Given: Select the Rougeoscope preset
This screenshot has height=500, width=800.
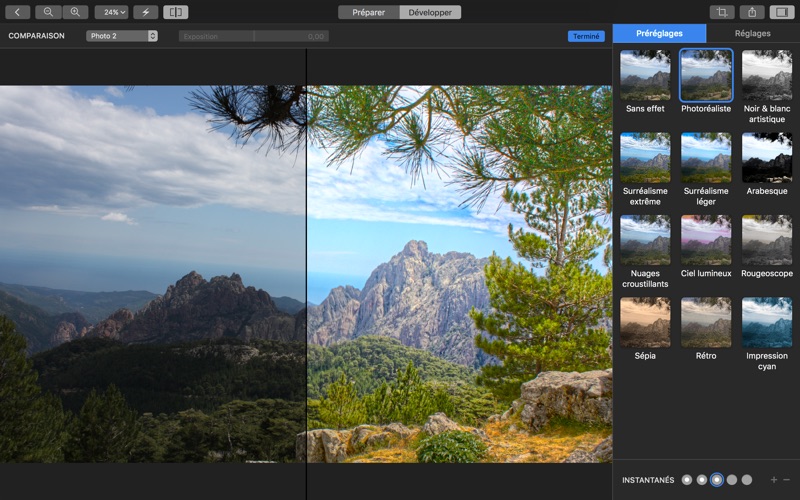Looking at the screenshot, I should [x=767, y=246].
